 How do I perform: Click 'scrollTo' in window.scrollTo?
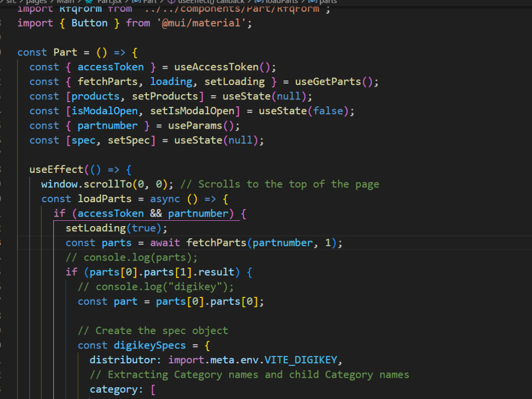click(107, 184)
